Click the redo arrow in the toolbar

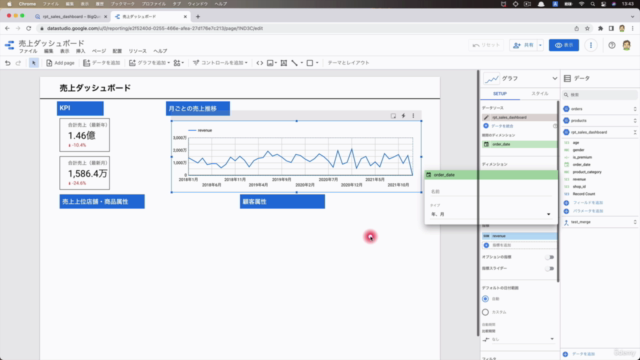point(18,63)
